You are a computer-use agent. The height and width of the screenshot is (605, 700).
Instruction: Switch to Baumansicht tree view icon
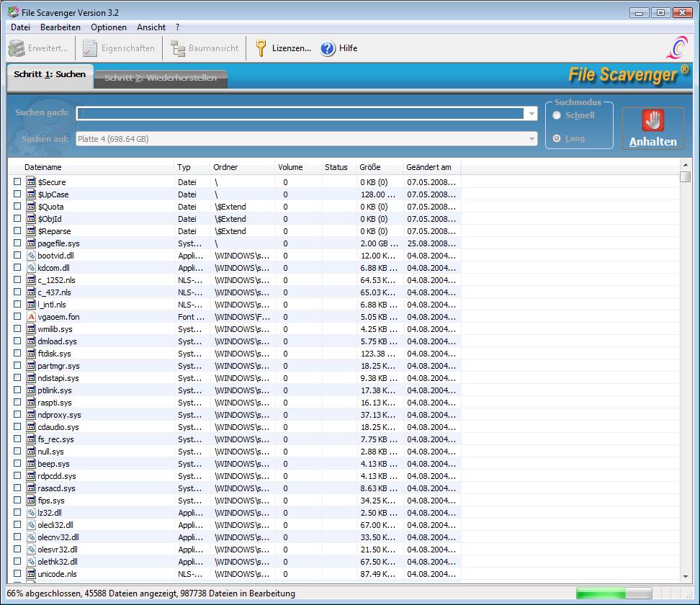click(178, 48)
